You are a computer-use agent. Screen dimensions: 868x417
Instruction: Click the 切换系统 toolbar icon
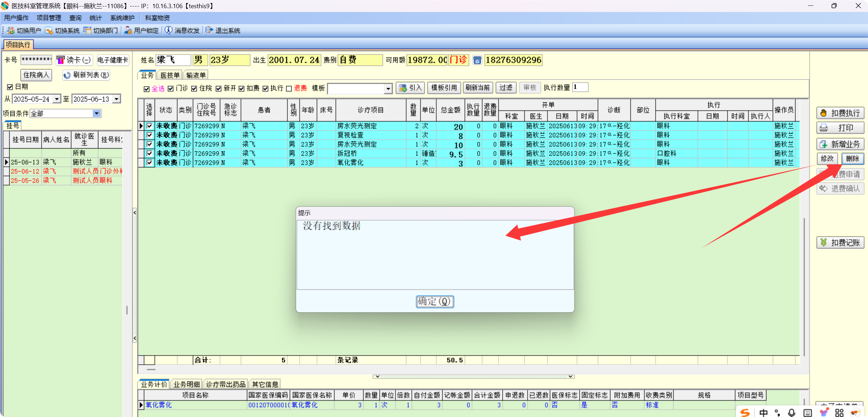click(49, 31)
